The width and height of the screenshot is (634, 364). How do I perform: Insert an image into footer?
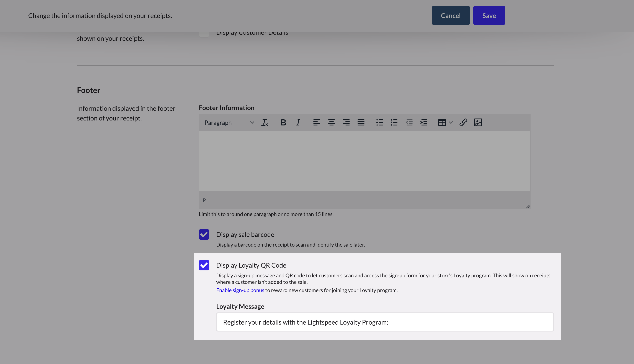click(x=478, y=122)
